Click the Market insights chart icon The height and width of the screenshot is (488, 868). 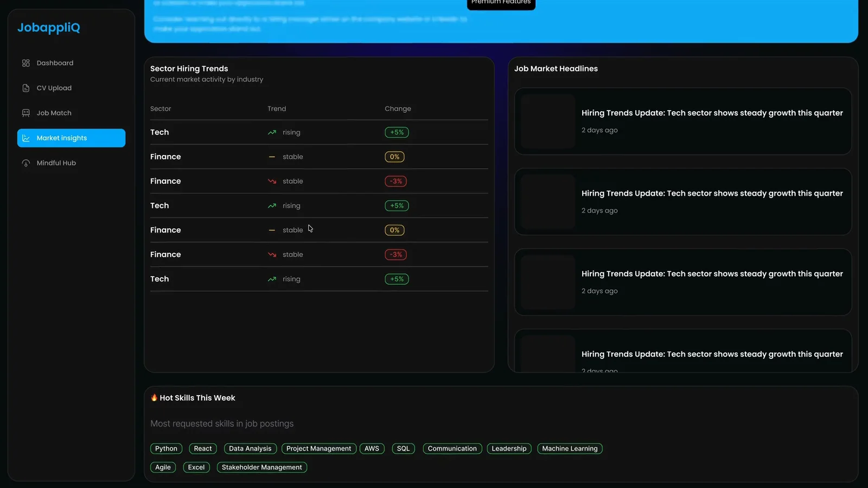25,138
